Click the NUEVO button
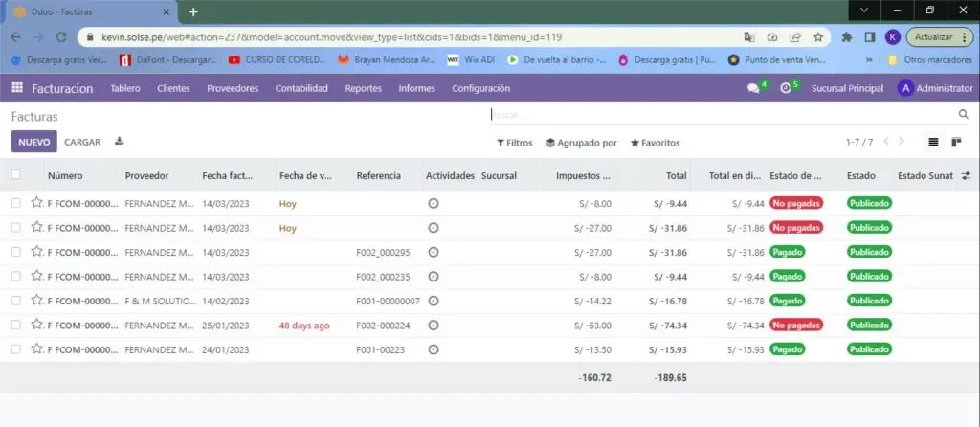 pos(33,142)
